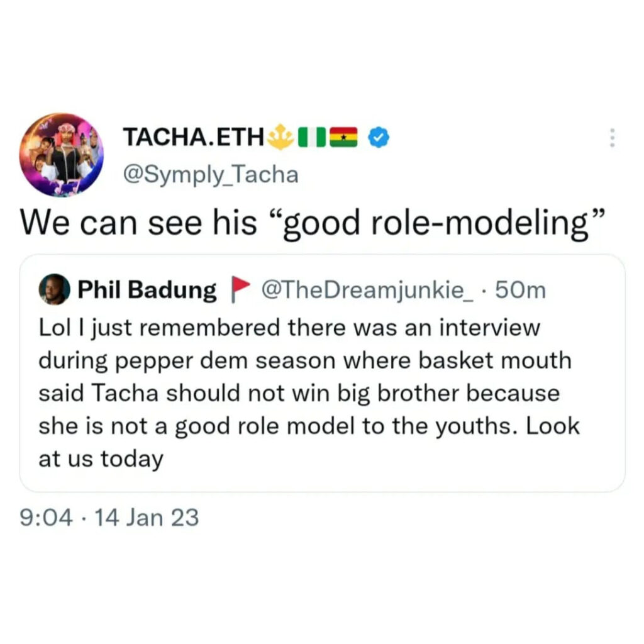Open TACHA.ETH's profile picture

[62, 155]
